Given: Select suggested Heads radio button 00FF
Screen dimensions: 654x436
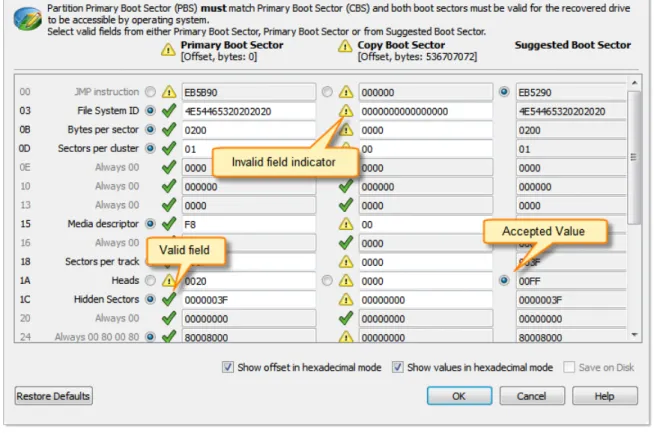Looking at the screenshot, I should [504, 280].
